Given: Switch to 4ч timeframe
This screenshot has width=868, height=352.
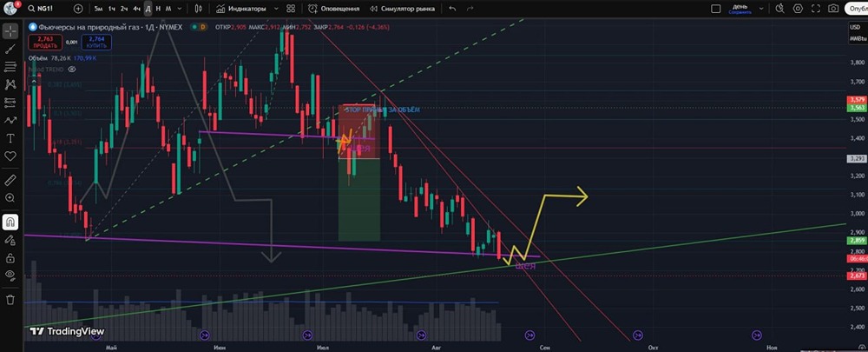Looking at the screenshot, I should click(137, 9).
